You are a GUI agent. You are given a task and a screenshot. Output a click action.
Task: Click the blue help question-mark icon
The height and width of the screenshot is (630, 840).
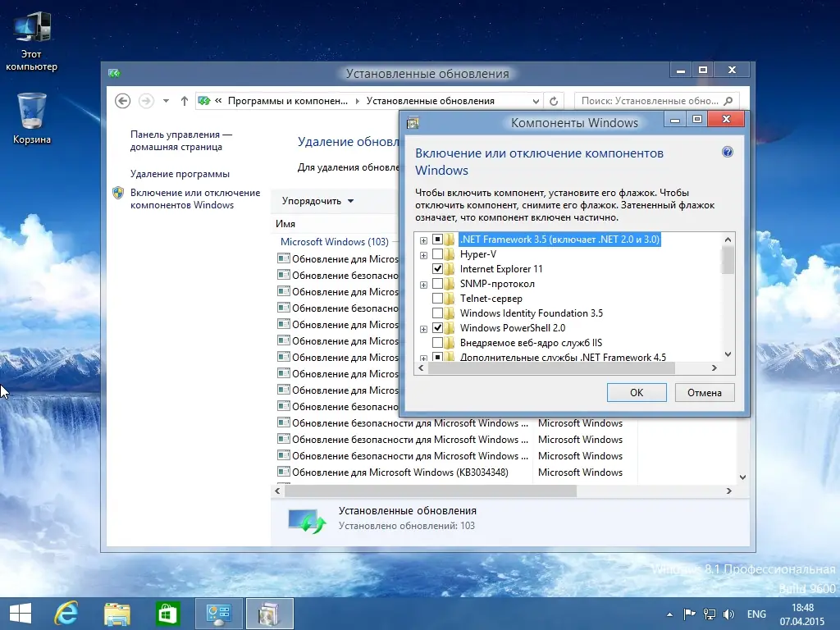tap(727, 152)
